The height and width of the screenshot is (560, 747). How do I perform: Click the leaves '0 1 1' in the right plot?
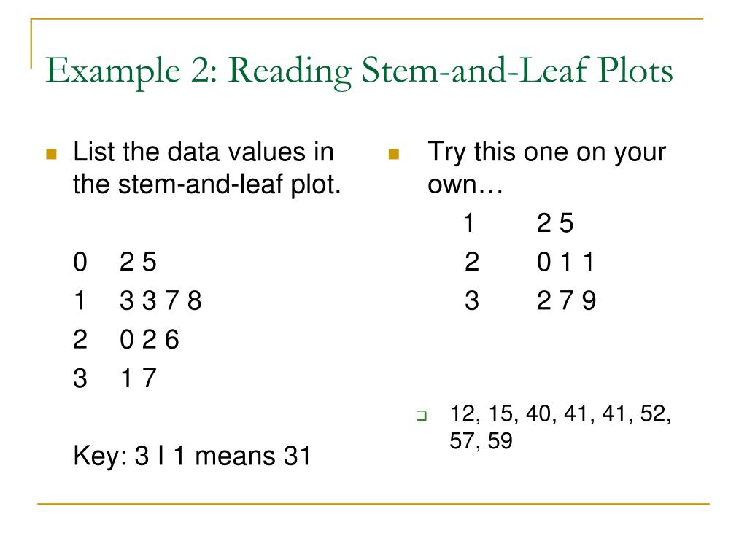[565, 262]
